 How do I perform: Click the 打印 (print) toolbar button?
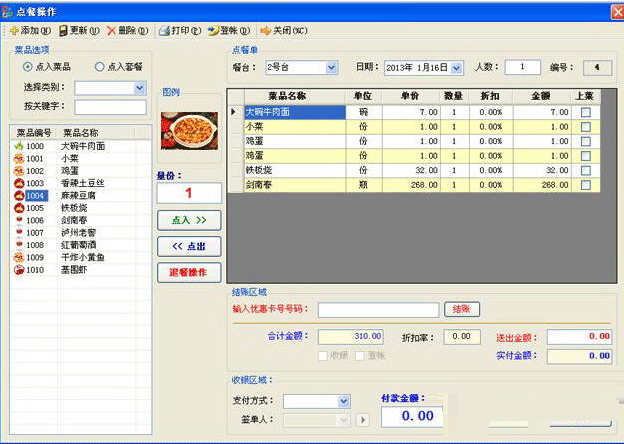(180, 31)
